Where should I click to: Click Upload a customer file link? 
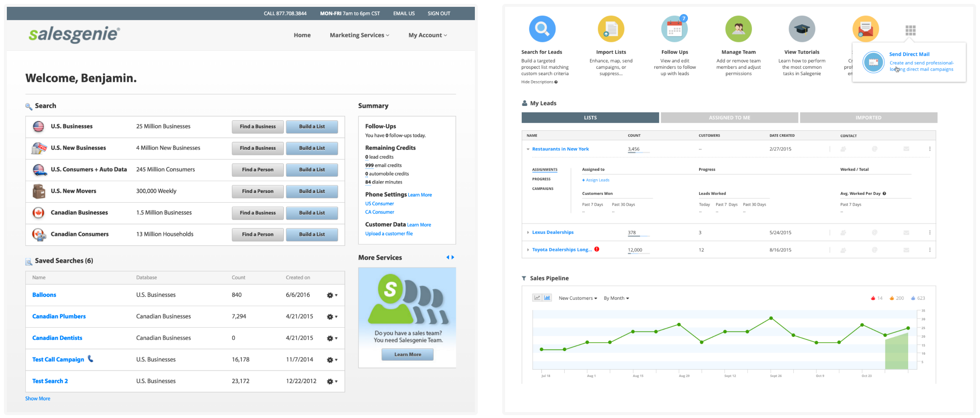(x=389, y=233)
